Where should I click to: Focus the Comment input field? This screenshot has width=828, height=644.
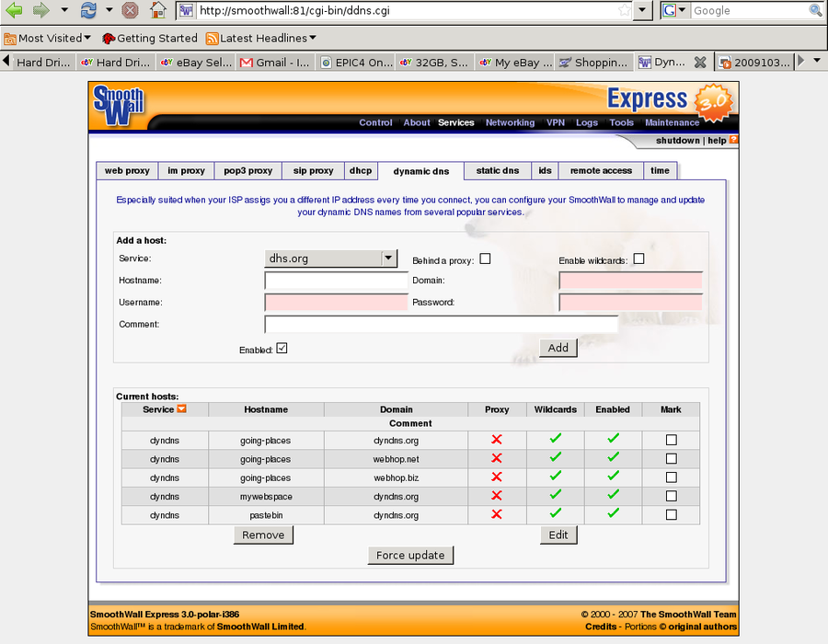tap(441, 324)
